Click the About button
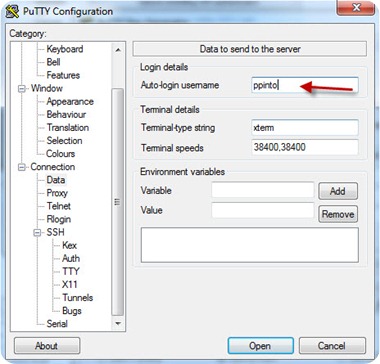Viewport: 380px width, 364px height. click(47, 346)
